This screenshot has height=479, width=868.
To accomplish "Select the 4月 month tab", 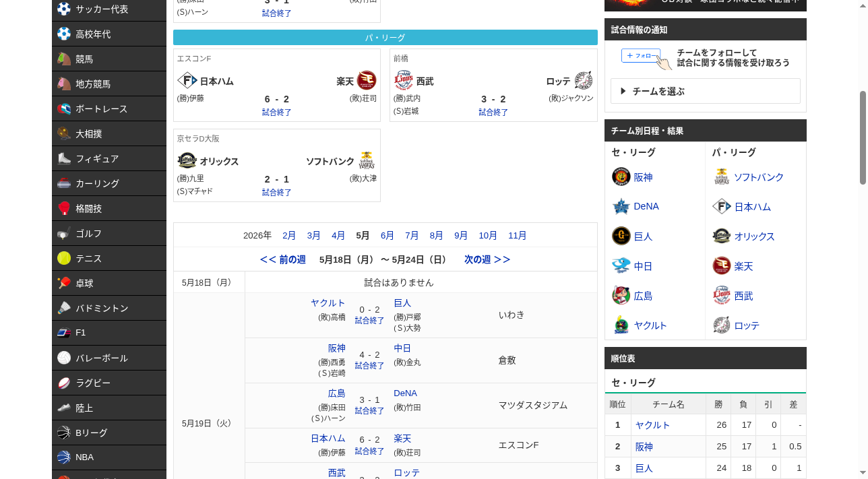I will [338, 235].
